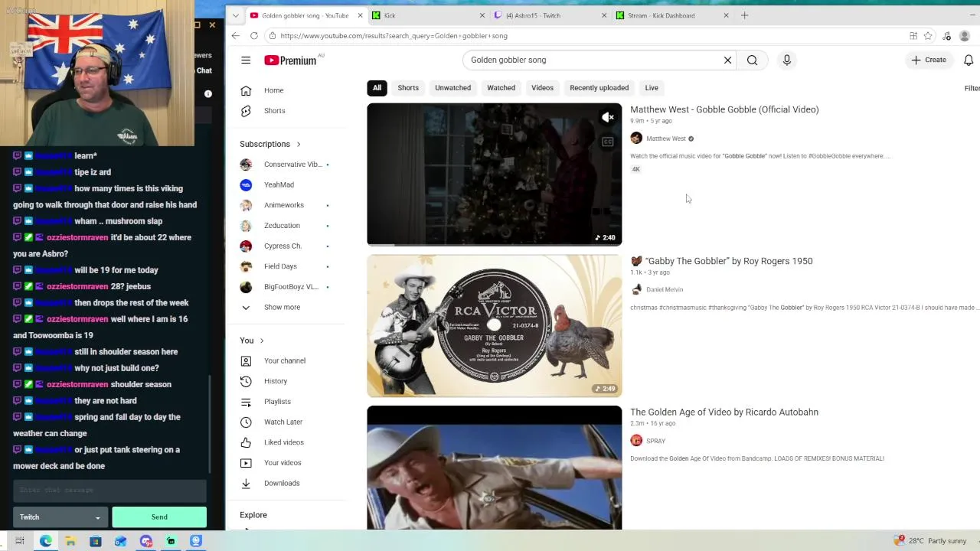The height and width of the screenshot is (551, 980).
Task: Unmute the Matthew West video preview
Action: tap(607, 117)
